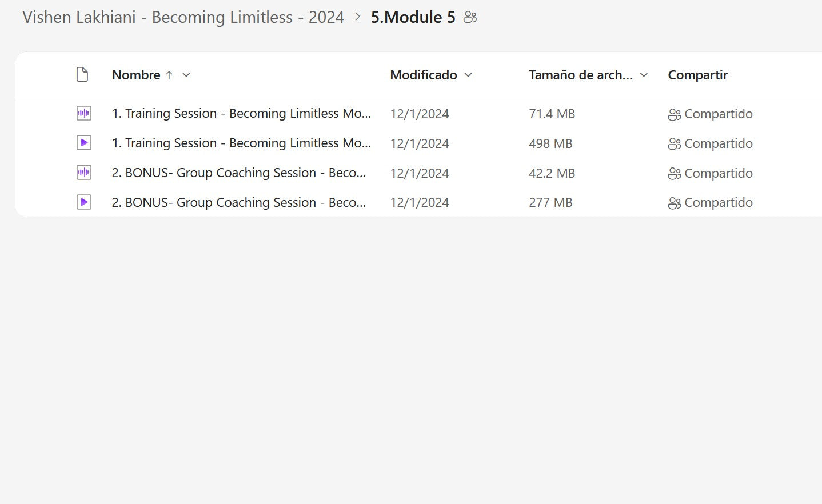Viewport: 822px width, 504px height.
Task: Click the shared icon in the 71.4 MB row
Action: (674, 114)
